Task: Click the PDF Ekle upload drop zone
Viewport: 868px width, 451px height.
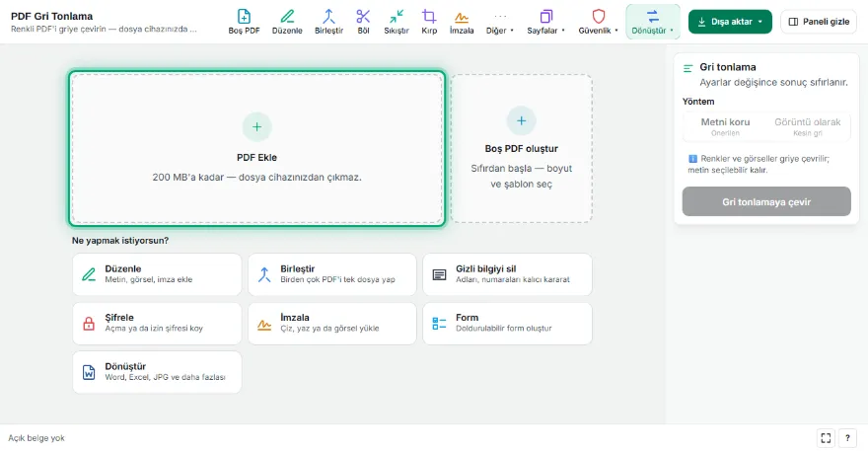Action: click(x=256, y=148)
